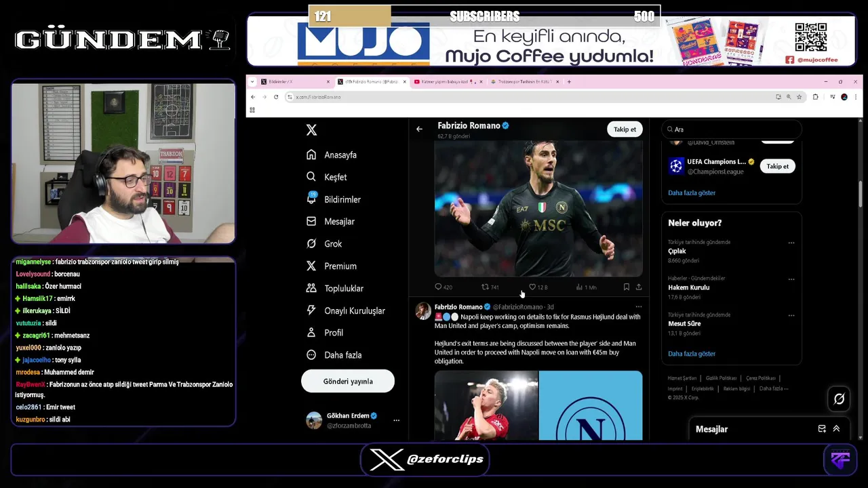
Task: Open the Højlund celebration image
Action: (486, 405)
